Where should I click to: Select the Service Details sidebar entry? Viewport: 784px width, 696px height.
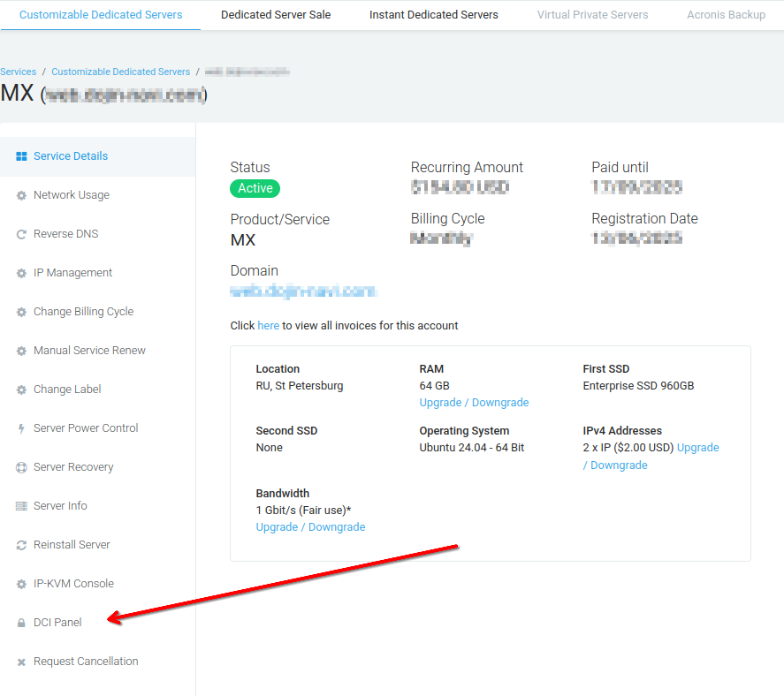pyautogui.click(x=69, y=156)
